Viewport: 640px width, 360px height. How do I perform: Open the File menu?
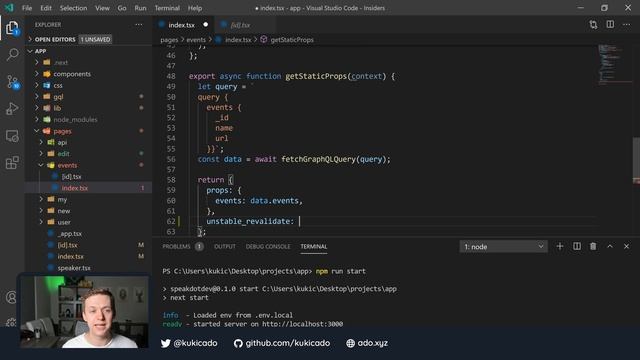(27, 8)
